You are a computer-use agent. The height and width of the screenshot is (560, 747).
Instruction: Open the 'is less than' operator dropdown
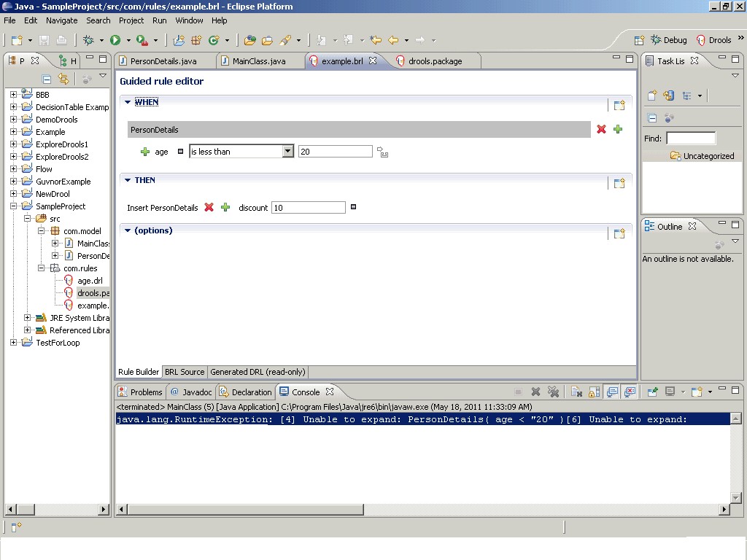[287, 152]
